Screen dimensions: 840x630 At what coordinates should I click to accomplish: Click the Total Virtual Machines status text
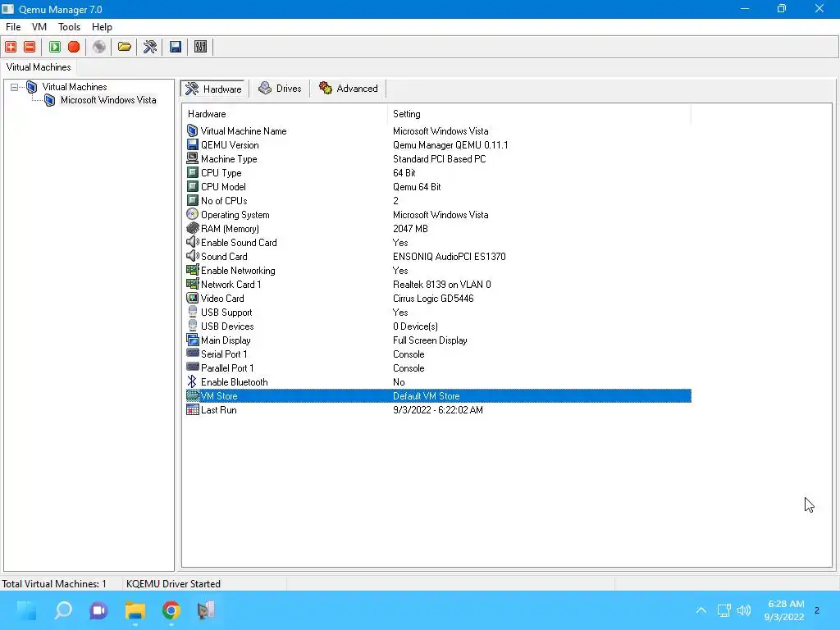[x=54, y=583]
